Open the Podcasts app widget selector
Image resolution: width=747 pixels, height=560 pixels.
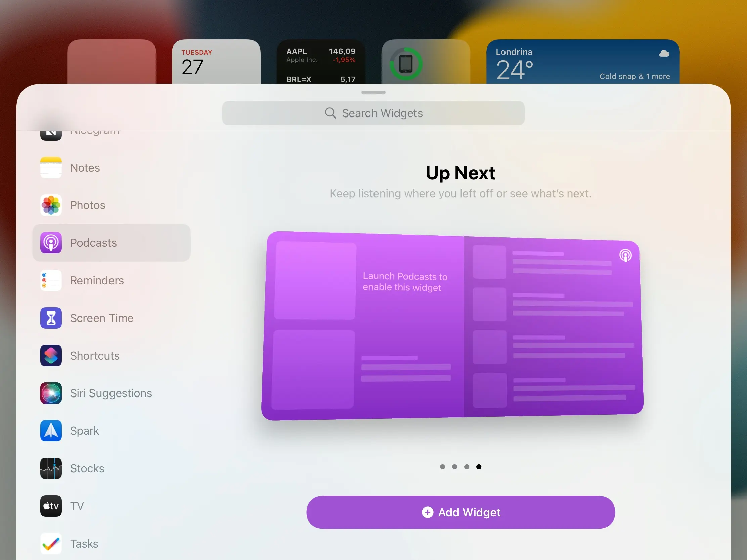[x=111, y=242]
